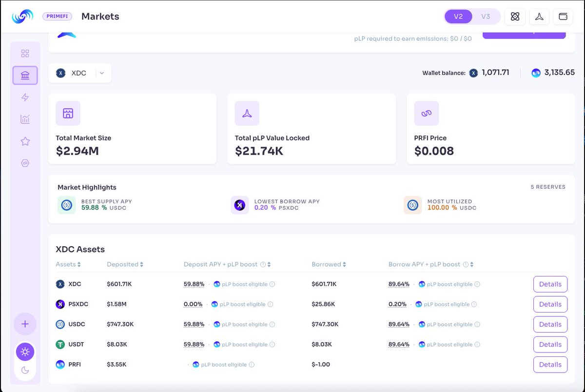Click Lowest Borrow APY PSXDC icon
Image resolution: width=585 pixels, height=392 pixels.
click(x=240, y=205)
